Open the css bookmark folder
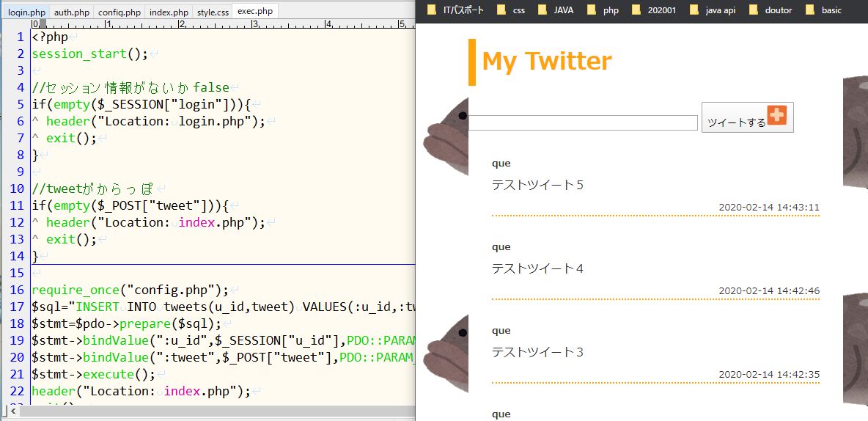This screenshot has height=421, width=868. [512, 10]
